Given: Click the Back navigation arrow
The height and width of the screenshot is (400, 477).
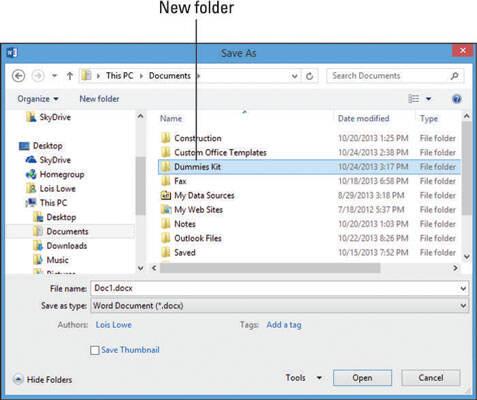Looking at the screenshot, I should pyautogui.click(x=18, y=76).
